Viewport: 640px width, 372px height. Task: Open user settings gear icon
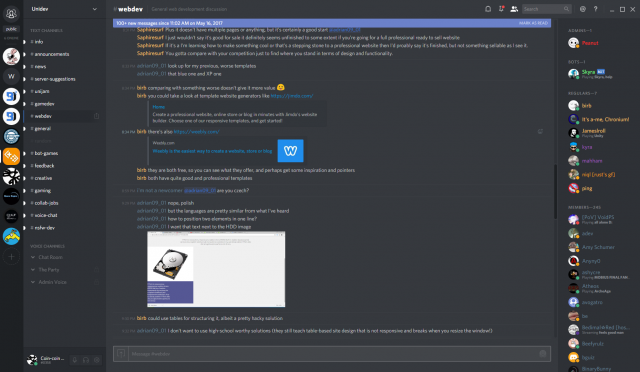point(97,360)
